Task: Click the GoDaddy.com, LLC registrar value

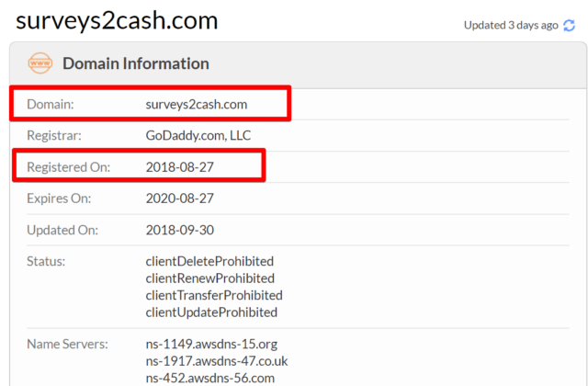Action: point(198,135)
